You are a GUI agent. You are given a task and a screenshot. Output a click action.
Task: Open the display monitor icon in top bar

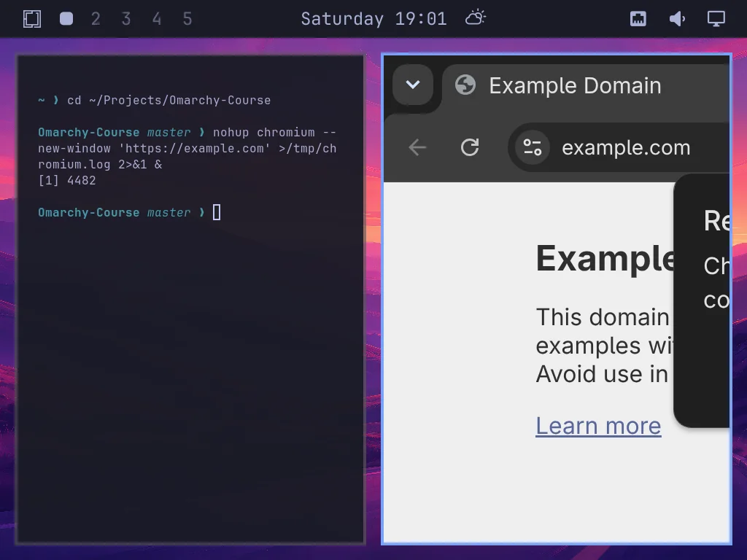(716, 18)
